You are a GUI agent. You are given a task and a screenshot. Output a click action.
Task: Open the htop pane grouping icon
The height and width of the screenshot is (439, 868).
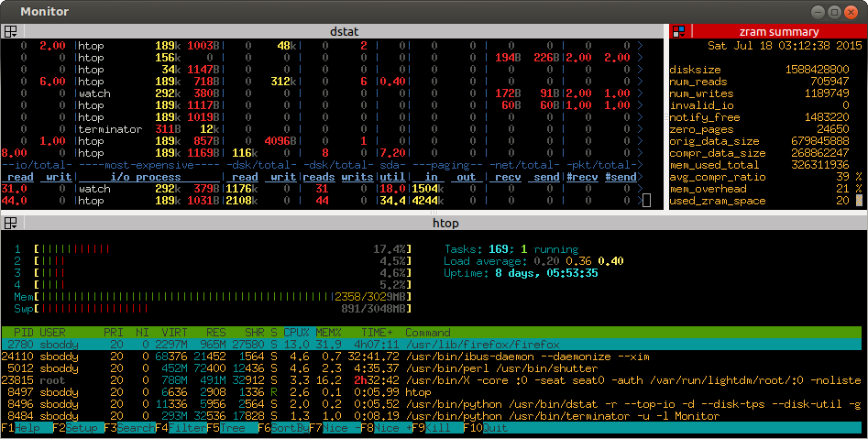click(x=10, y=223)
